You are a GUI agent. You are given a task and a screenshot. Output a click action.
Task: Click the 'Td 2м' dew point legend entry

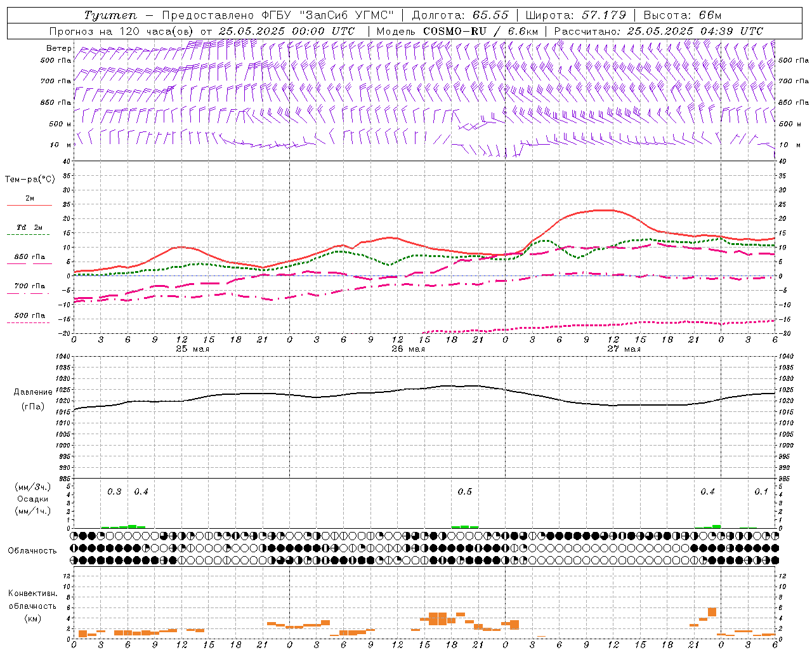30,227
